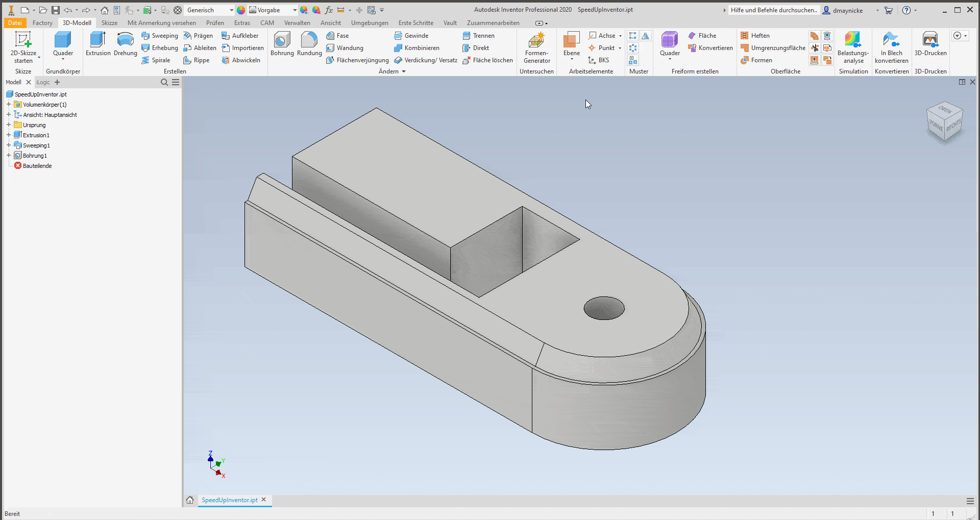The height and width of the screenshot is (520, 980).
Task: Expand the Extrusion1 feature
Action: 8,135
